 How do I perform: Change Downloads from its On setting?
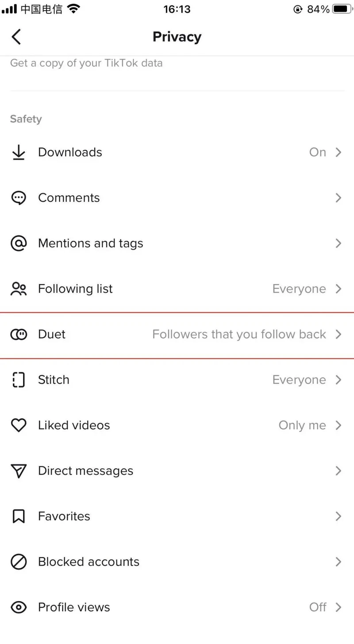tap(318, 152)
